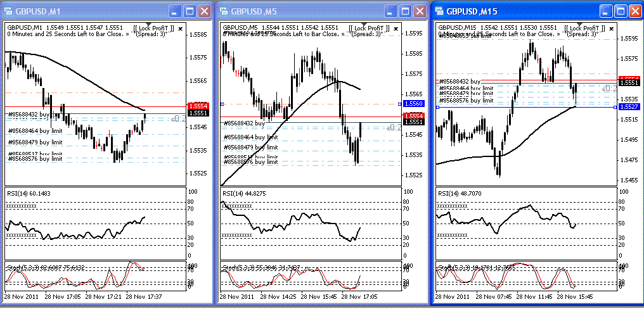Select order #85688464 buy limit in M1 chart
The image size is (644, 309).
pyautogui.click(x=35, y=130)
